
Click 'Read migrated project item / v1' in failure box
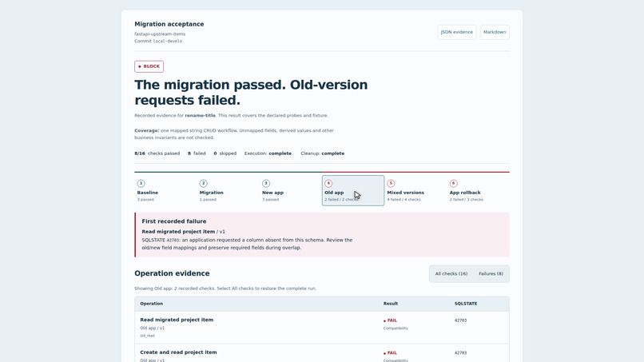coord(183,232)
